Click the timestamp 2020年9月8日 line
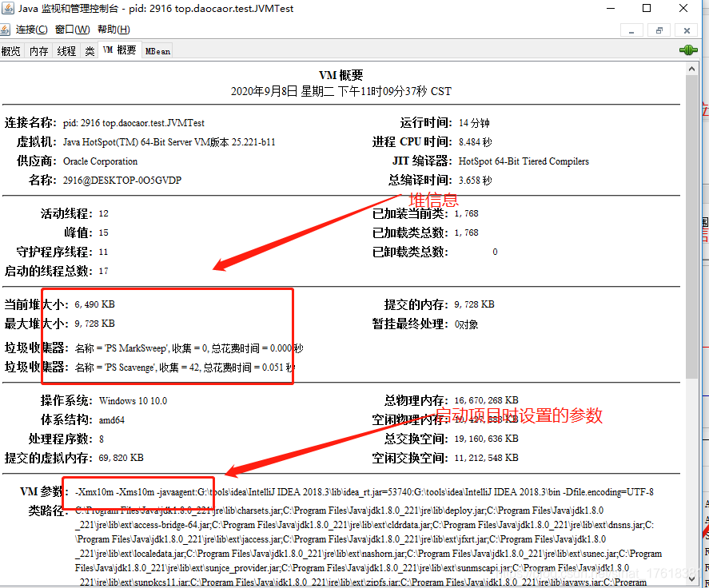This screenshot has width=709, height=588. pyautogui.click(x=341, y=91)
